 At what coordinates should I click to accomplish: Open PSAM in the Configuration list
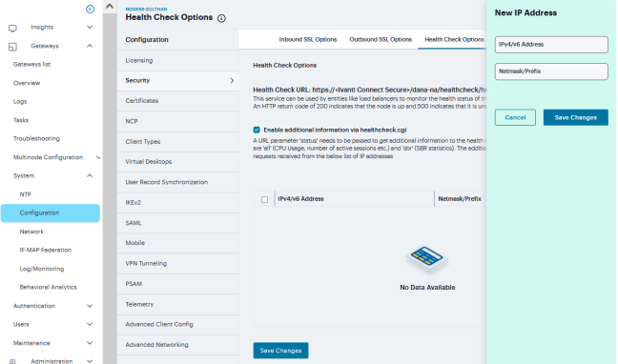[177, 284]
